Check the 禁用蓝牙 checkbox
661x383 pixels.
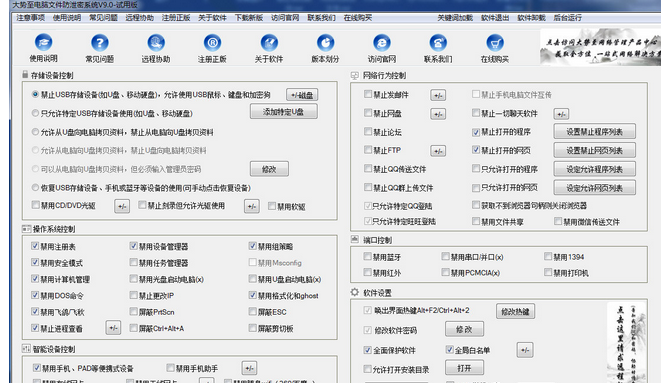point(368,256)
